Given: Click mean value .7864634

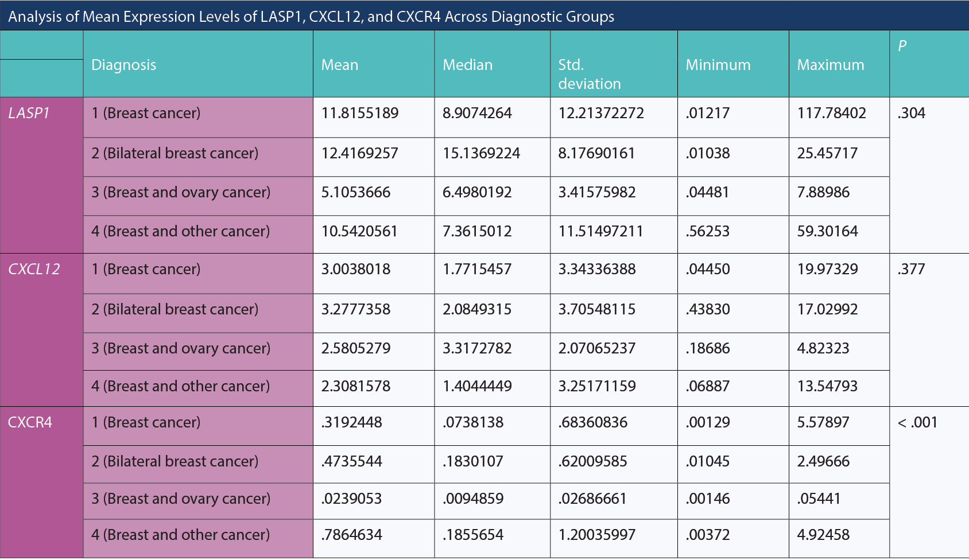Looking at the screenshot, I should click(351, 535).
